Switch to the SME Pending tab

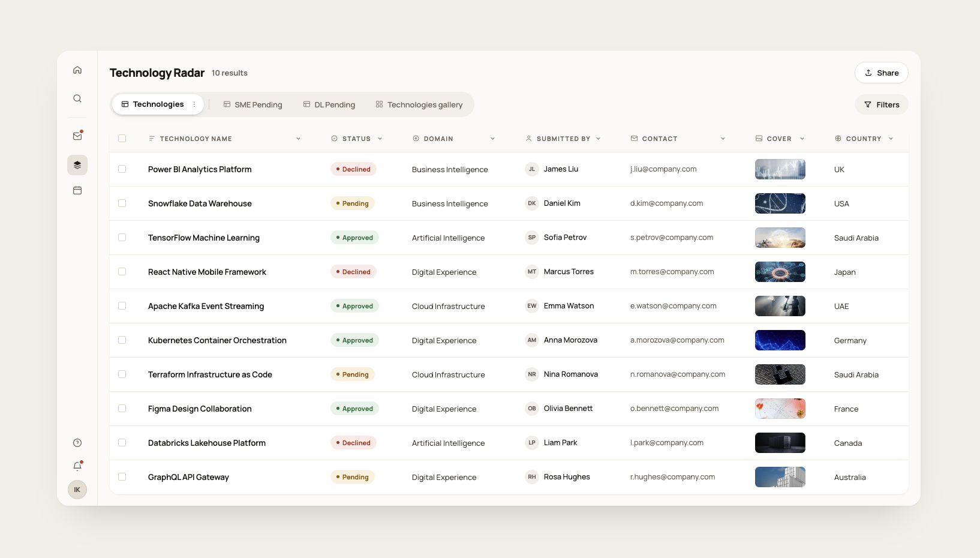point(252,104)
